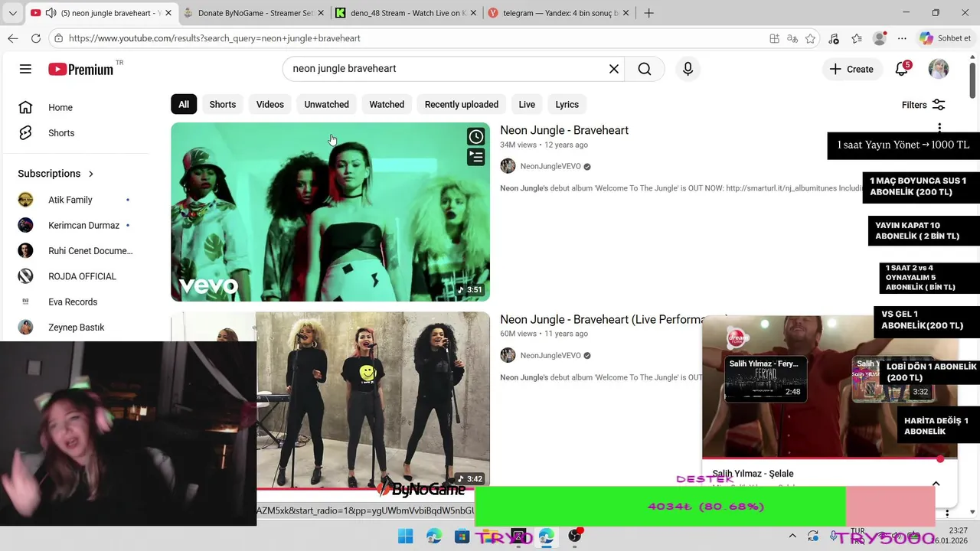Open Microsoft Store from the taskbar
The image size is (980, 551).
click(462, 536)
